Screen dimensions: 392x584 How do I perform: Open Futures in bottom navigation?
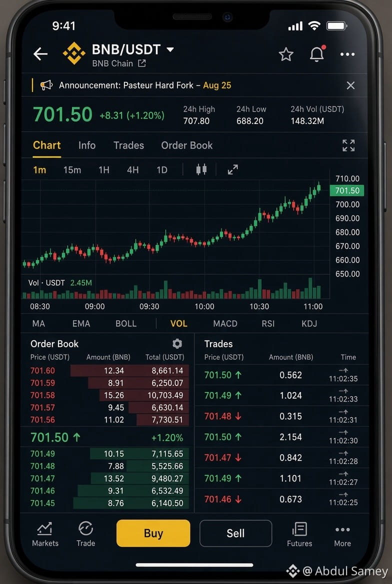[x=299, y=534]
